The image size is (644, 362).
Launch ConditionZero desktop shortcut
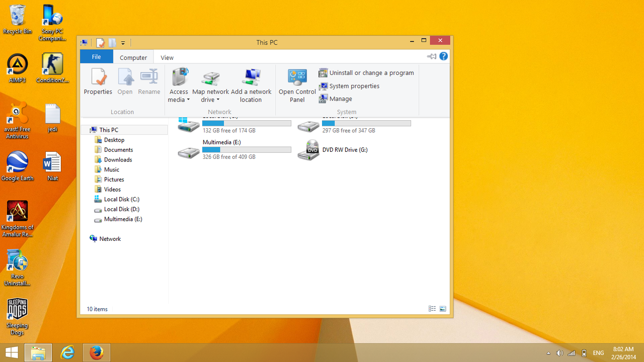point(52,68)
